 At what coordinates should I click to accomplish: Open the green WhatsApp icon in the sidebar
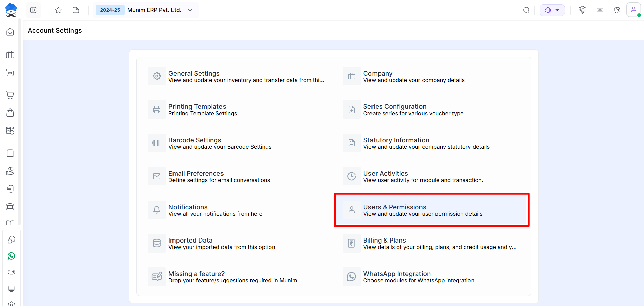[11, 256]
